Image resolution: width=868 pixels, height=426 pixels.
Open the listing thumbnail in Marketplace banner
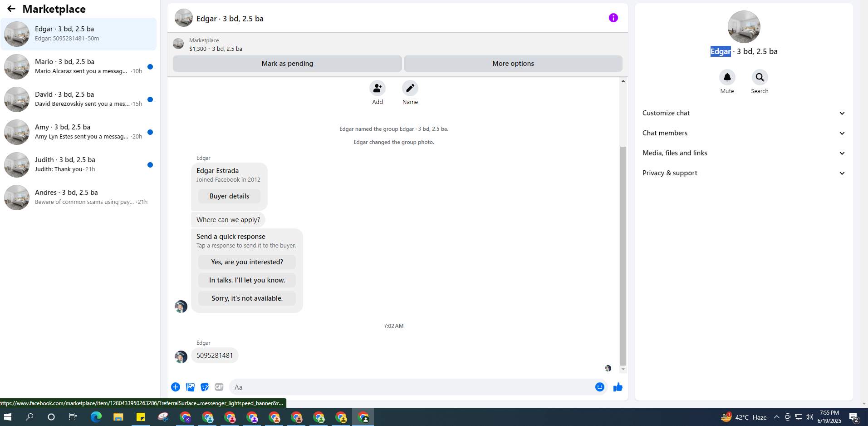pyautogui.click(x=178, y=44)
